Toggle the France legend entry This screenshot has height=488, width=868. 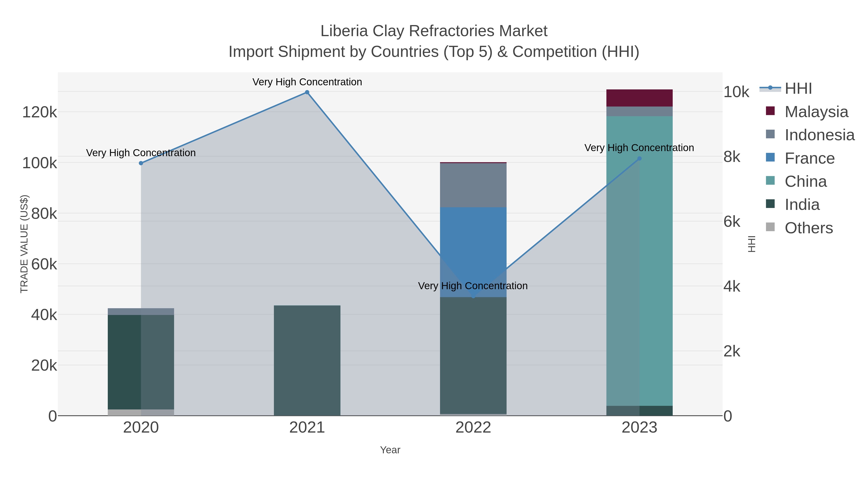tap(800, 158)
